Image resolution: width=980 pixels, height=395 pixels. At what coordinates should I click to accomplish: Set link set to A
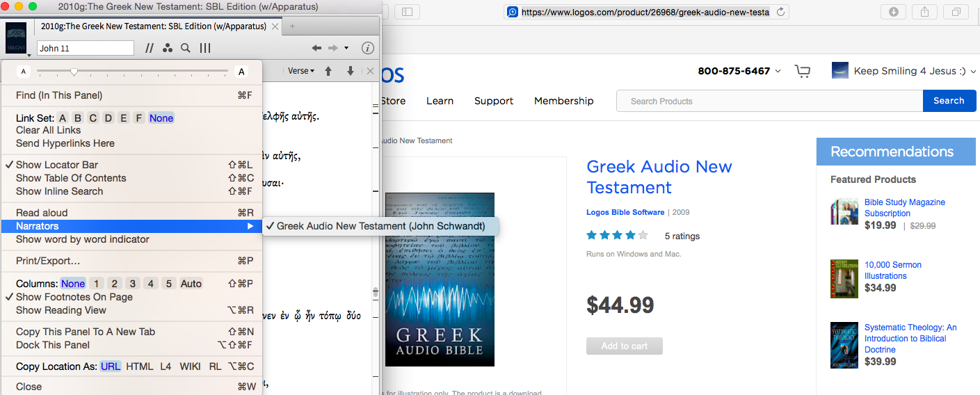point(63,118)
